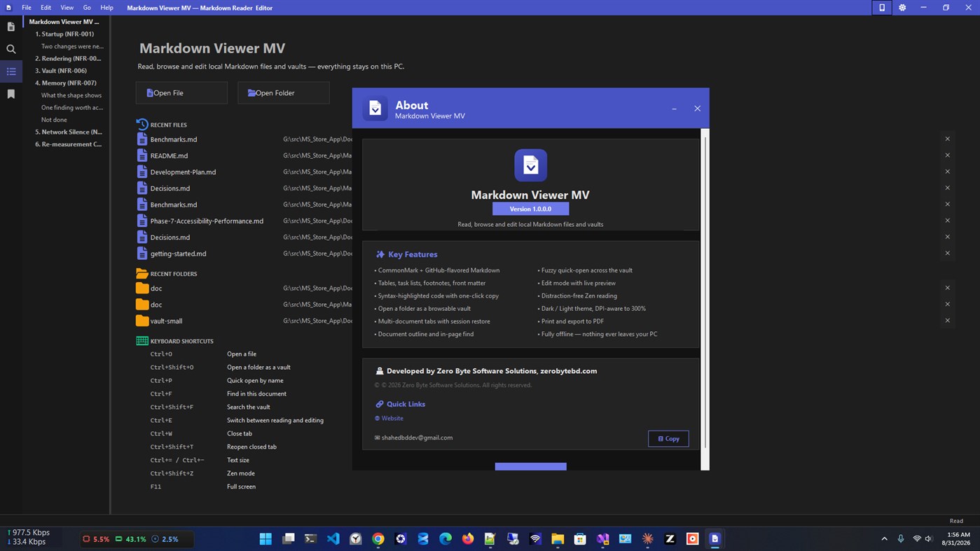Copy the email with the Copy button
The image size is (980, 551).
coord(668,438)
